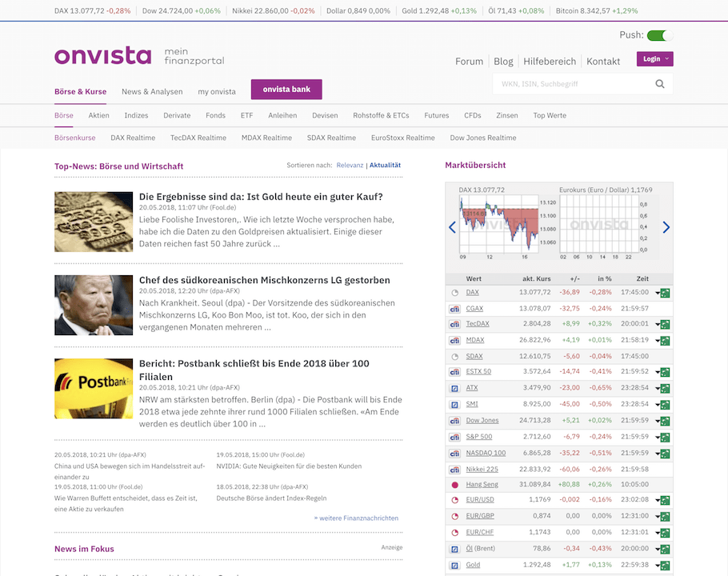Screen dimensions: 728x576
Task: Open the gold bars article thumbnail
Action: pos(94,222)
